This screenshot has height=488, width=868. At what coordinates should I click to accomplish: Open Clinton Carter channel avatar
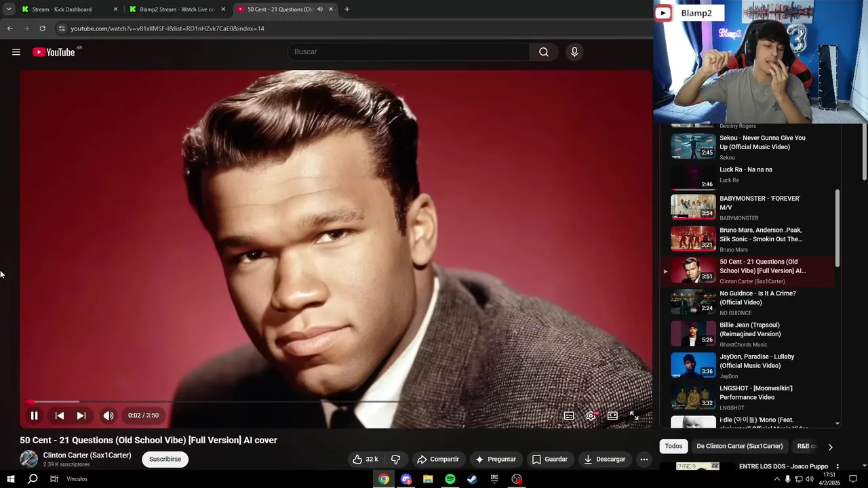(x=28, y=459)
